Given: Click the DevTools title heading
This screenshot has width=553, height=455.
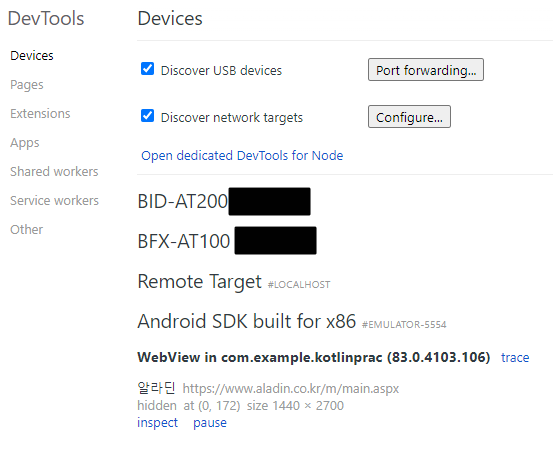Looking at the screenshot, I should coord(46,18).
